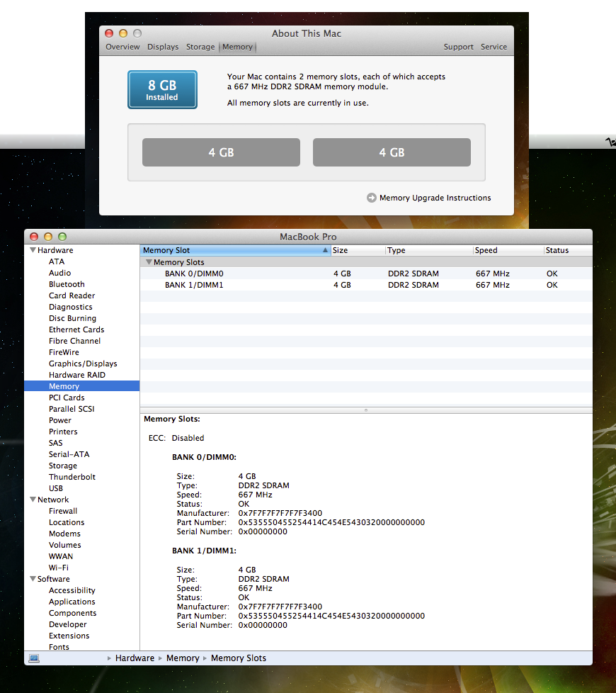616x693 pixels.
Task: Select Applications under Software
Action: point(72,602)
